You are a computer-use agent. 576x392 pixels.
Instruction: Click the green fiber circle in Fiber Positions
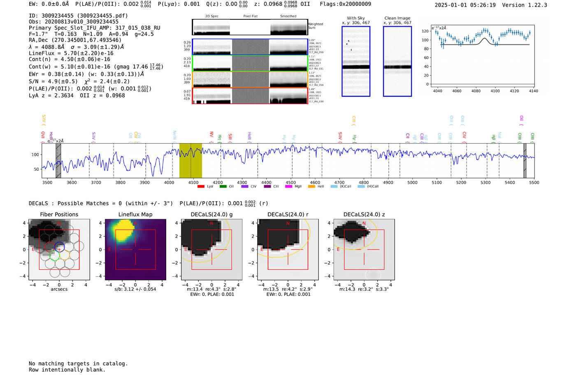point(54,256)
